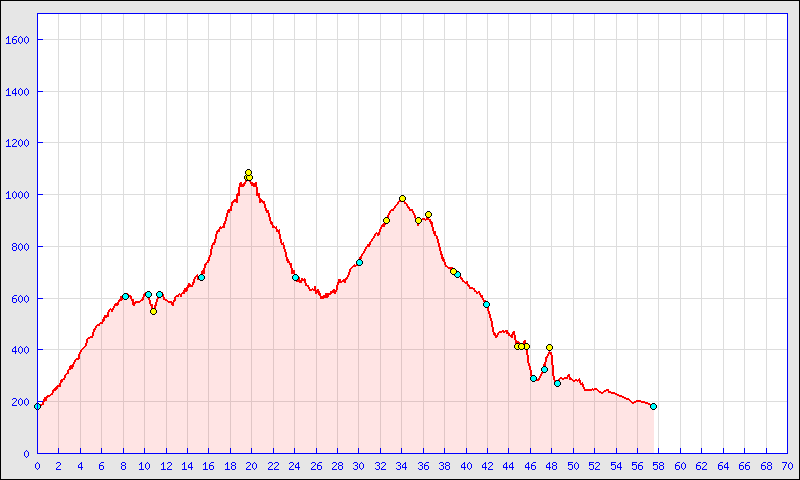Select the yellow marker on the small spike near kilometer 48
Image resolution: width=800 pixels, height=480 pixels.
coord(549,347)
